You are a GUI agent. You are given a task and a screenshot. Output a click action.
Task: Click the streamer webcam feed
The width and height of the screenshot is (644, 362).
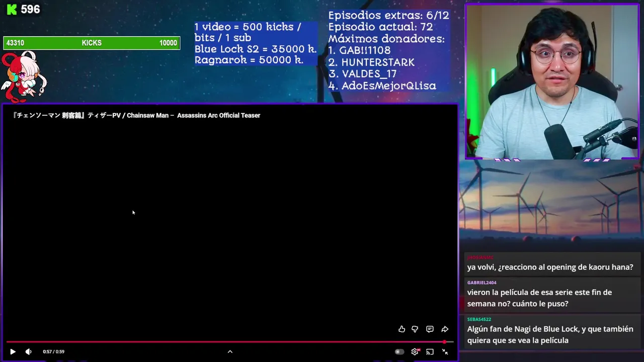tap(552, 82)
